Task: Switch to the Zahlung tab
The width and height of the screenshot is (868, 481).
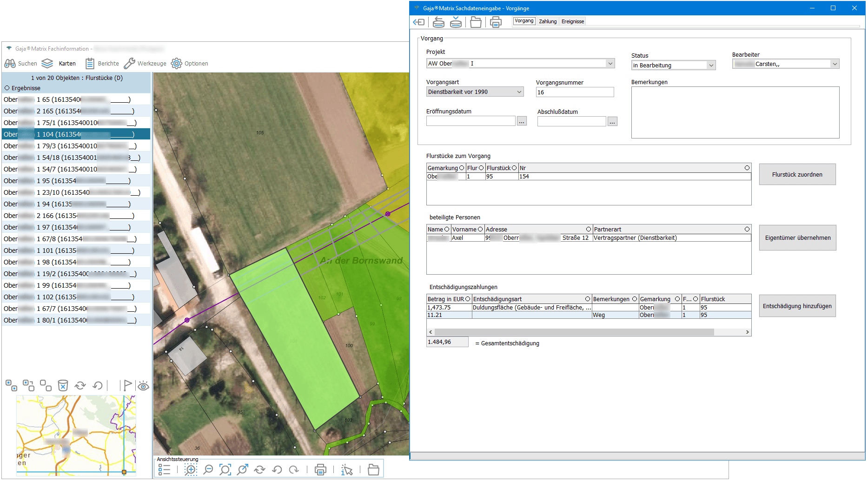Action: (x=548, y=21)
